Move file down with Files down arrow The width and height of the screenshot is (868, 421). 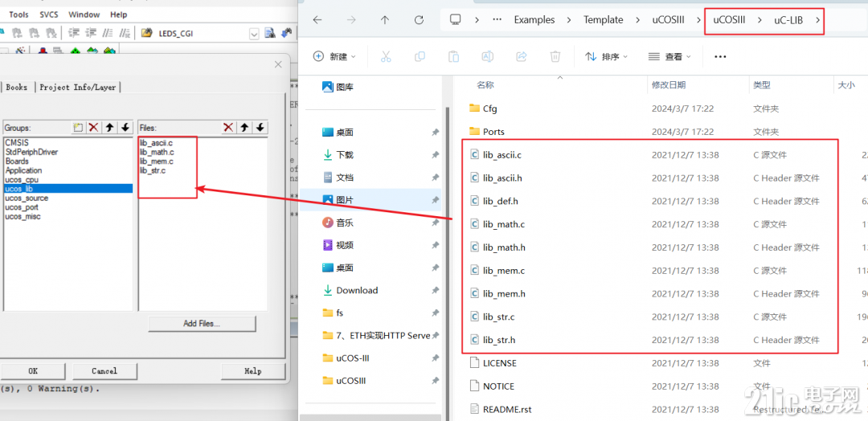260,128
